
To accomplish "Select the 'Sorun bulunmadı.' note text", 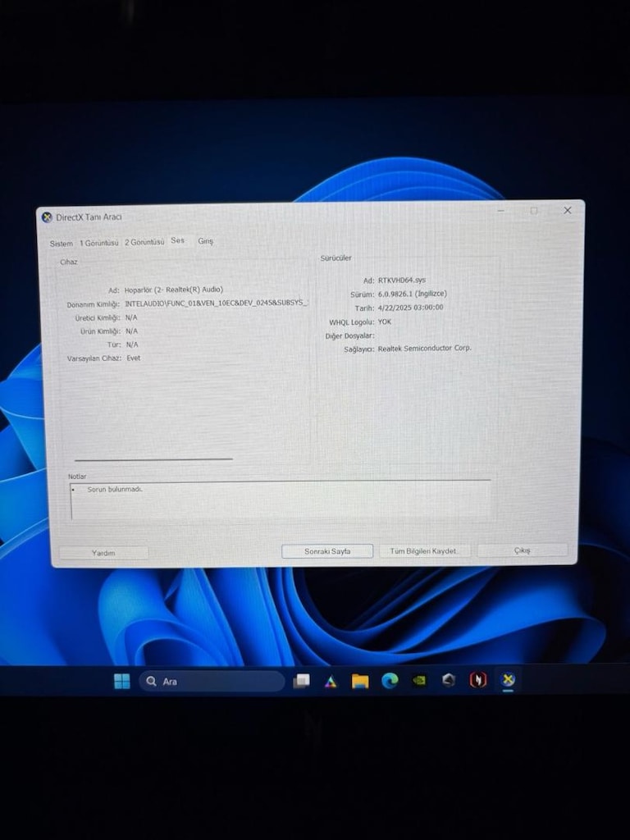I will 115,489.
